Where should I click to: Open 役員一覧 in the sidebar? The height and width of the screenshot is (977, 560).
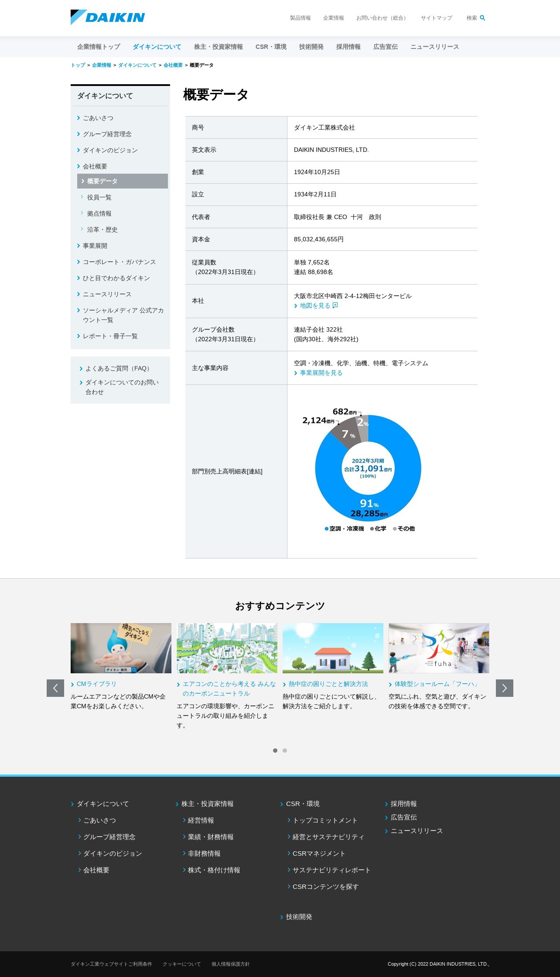coord(99,197)
